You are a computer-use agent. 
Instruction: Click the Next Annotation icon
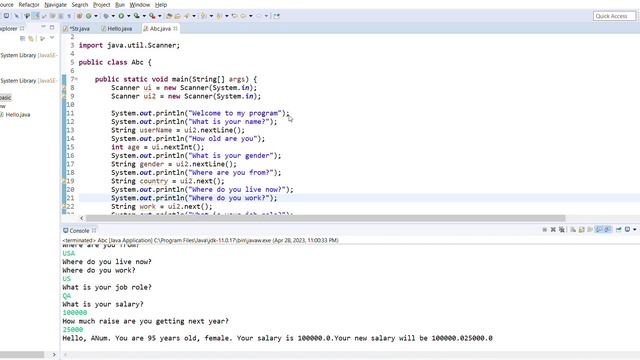pyautogui.click(x=203, y=16)
